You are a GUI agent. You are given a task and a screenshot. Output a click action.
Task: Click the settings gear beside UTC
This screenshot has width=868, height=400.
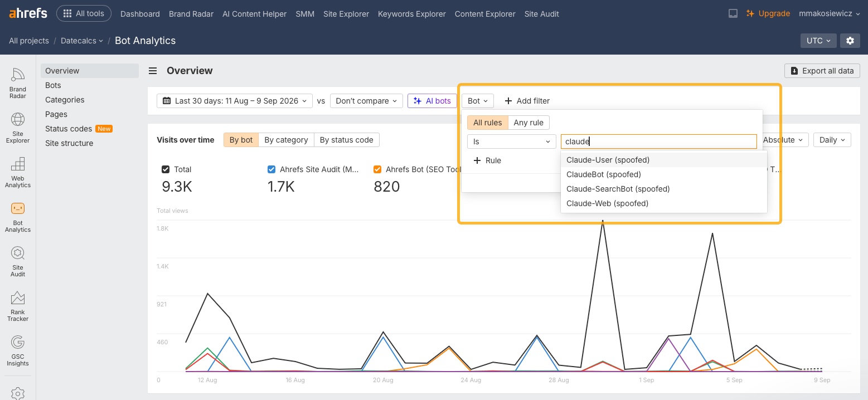pos(850,41)
